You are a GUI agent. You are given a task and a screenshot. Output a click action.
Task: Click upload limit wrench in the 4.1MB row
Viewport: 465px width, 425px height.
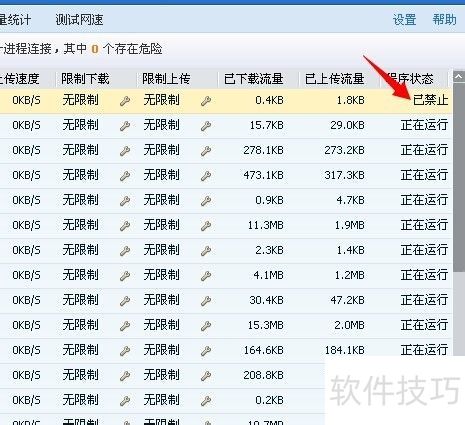tap(206, 276)
